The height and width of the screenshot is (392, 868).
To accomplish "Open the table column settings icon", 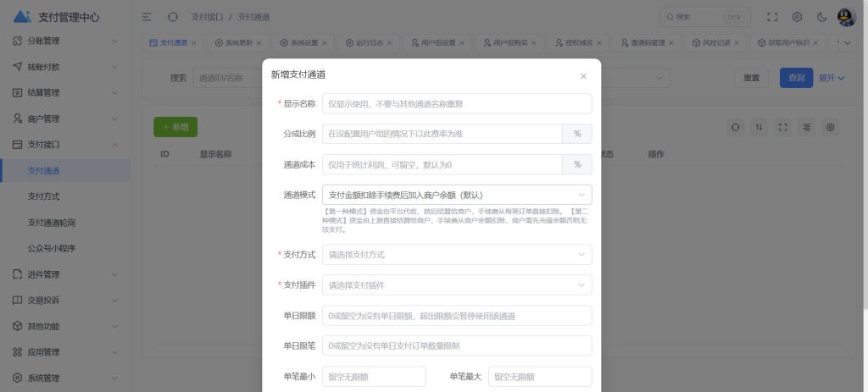I will pyautogui.click(x=831, y=127).
